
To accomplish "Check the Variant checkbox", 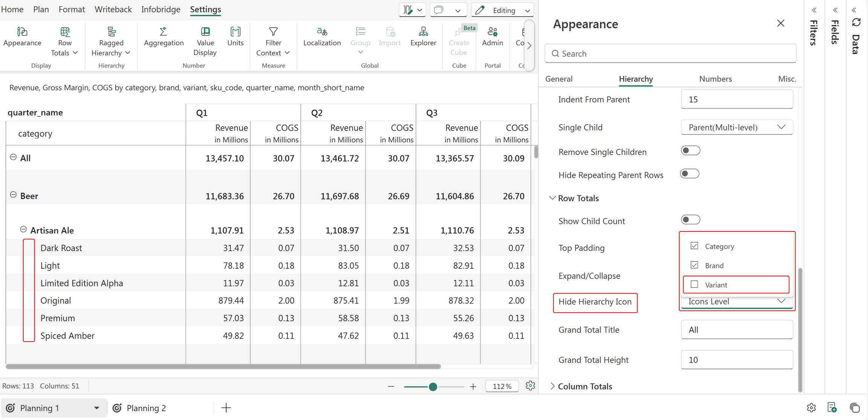I will [x=694, y=284].
